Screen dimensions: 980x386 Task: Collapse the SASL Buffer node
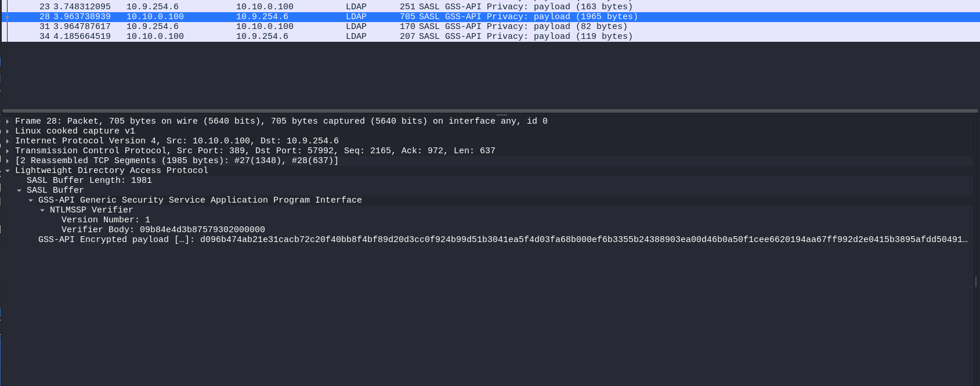(19, 190)
